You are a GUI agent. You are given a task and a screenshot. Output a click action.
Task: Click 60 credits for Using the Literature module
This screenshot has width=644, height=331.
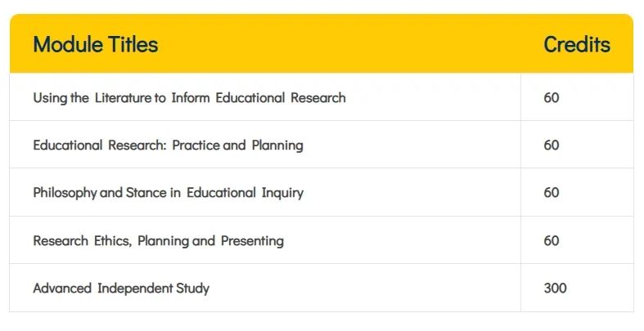(552, 97)
